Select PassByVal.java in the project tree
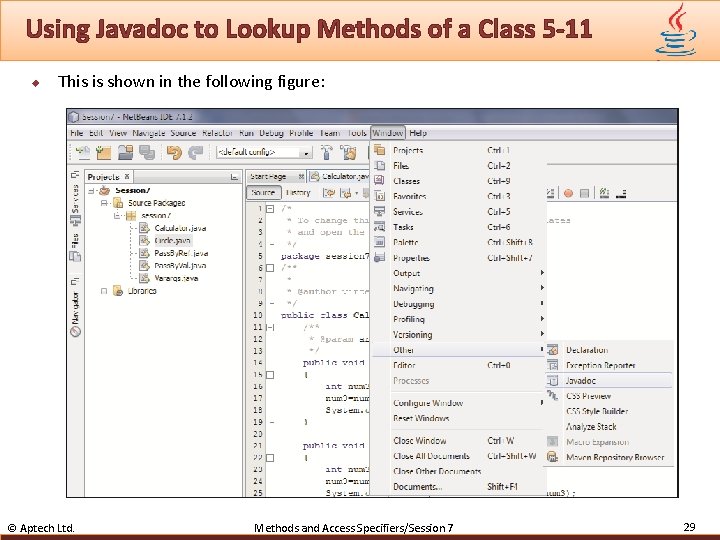Image resolution: width=720 pixels, height=540 pixels. (180, 265)
